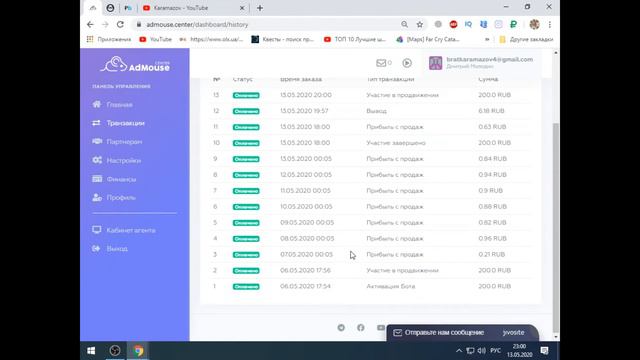Image resolution: width=640 pixels, height=360 pixels.
Task: Bookmark page with the star icon
Action: pos(420,24)
